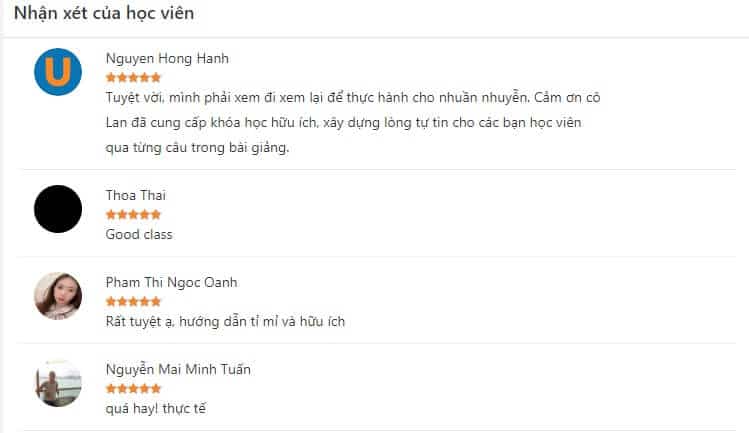Click review text starting 'Tuyệt vời, mình phải xem'

[353, 123]
